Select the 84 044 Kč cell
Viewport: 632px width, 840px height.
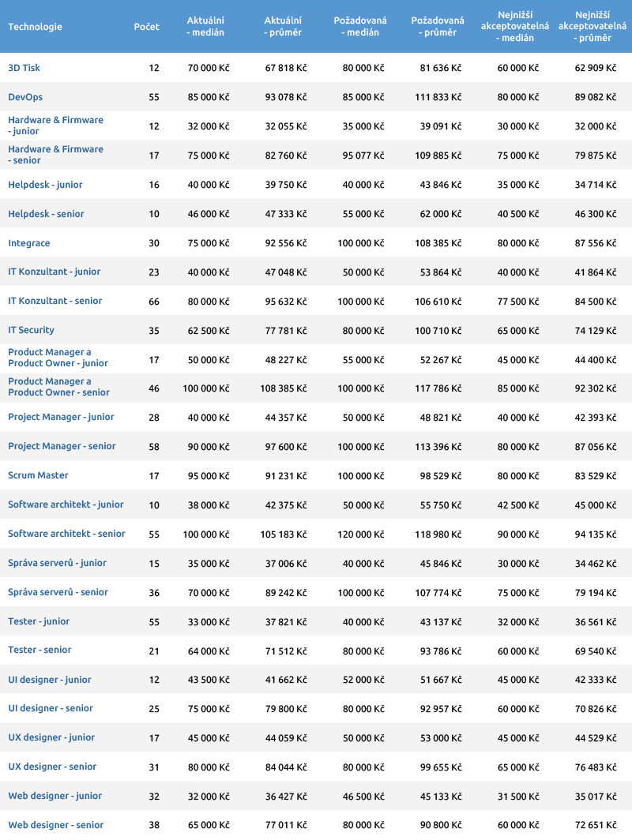pyautogui.click(x=286, y=767)
